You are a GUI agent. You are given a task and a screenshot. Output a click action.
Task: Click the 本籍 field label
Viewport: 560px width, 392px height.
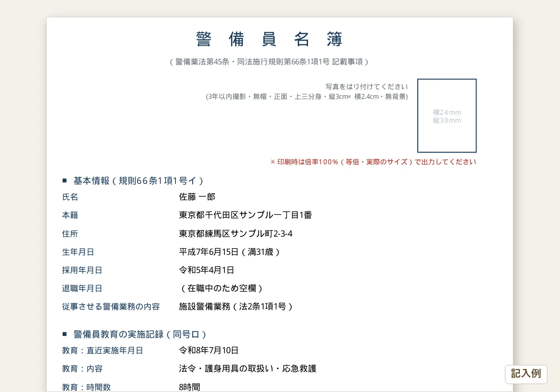(70, 215)
